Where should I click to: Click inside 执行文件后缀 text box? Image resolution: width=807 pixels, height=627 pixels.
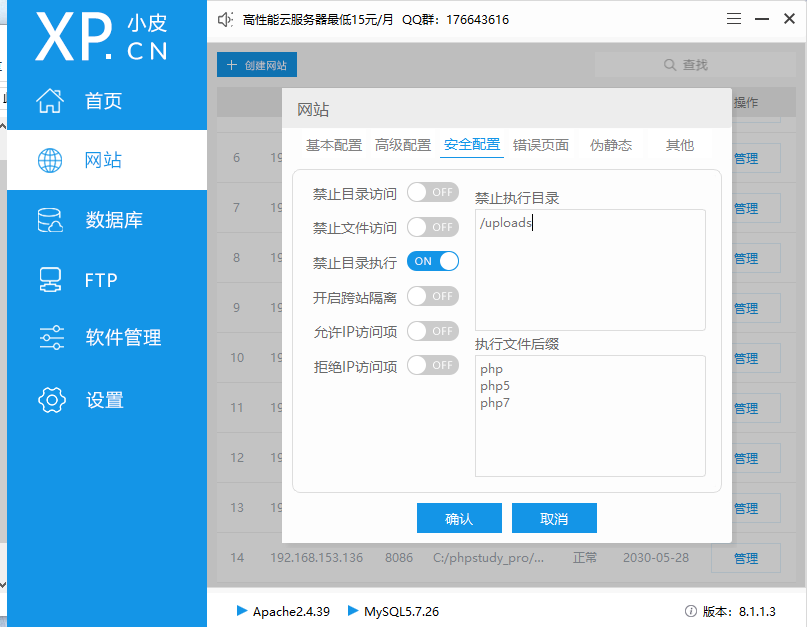pyautogui.click(x=590, y=416)
